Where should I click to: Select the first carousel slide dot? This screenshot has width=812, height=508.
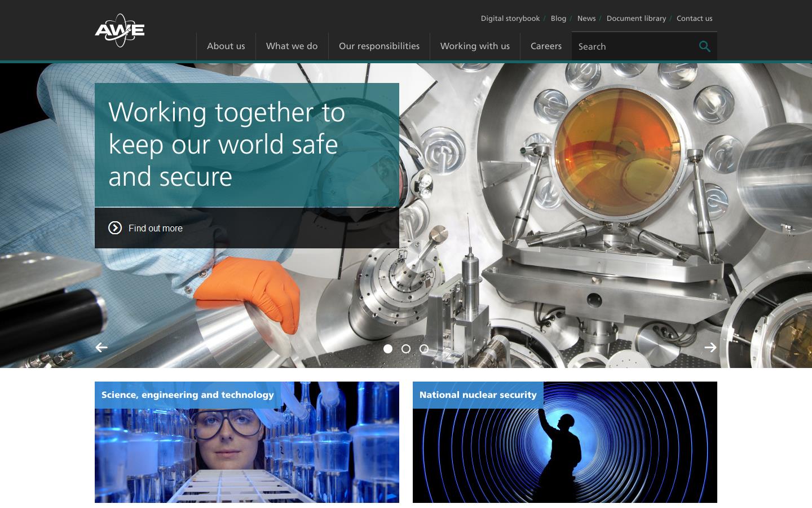(x=388, y=349)
